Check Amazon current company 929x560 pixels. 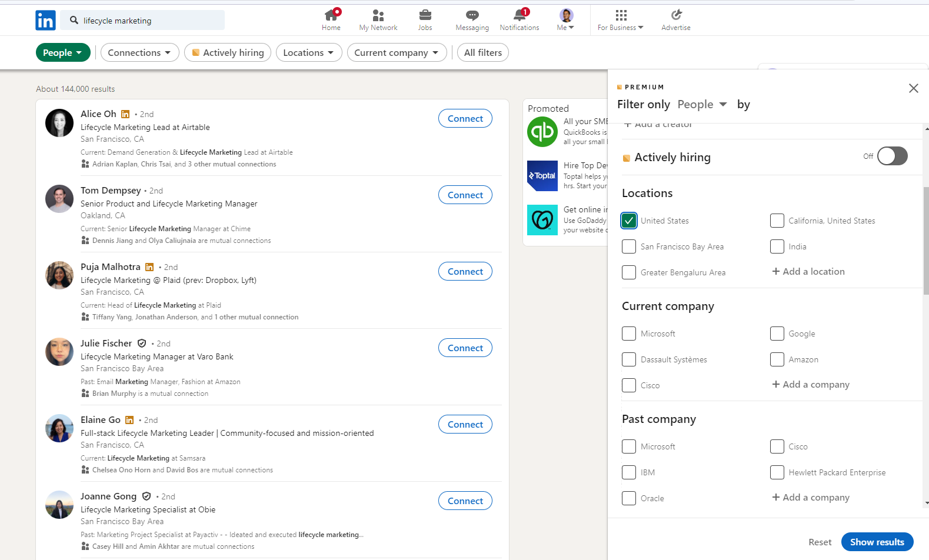pos(777,359)
